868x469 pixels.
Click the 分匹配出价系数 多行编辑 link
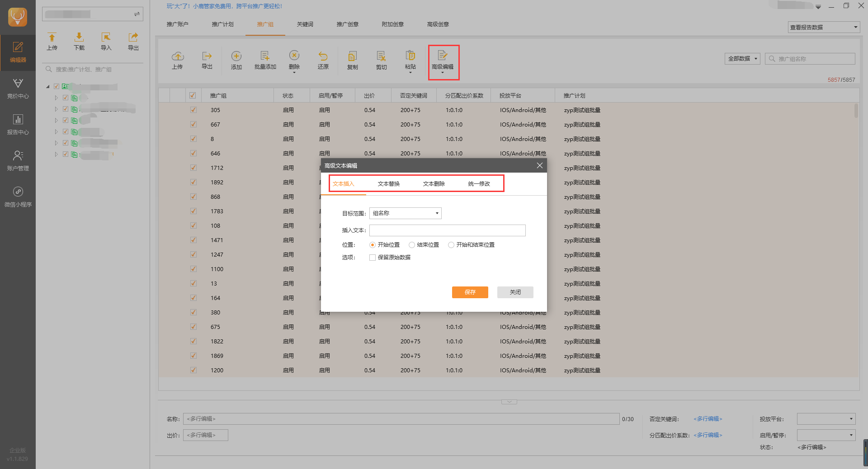click(708, 435)
